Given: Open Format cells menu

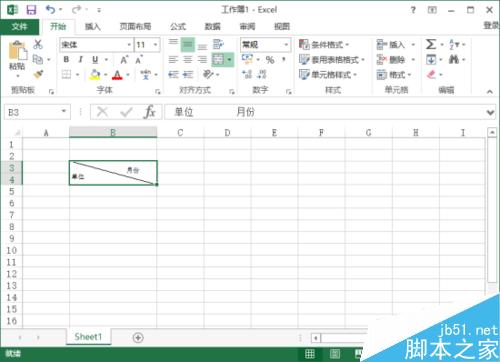Looking at the screenshot, I should pyautogui.click(x=394, y=74).
